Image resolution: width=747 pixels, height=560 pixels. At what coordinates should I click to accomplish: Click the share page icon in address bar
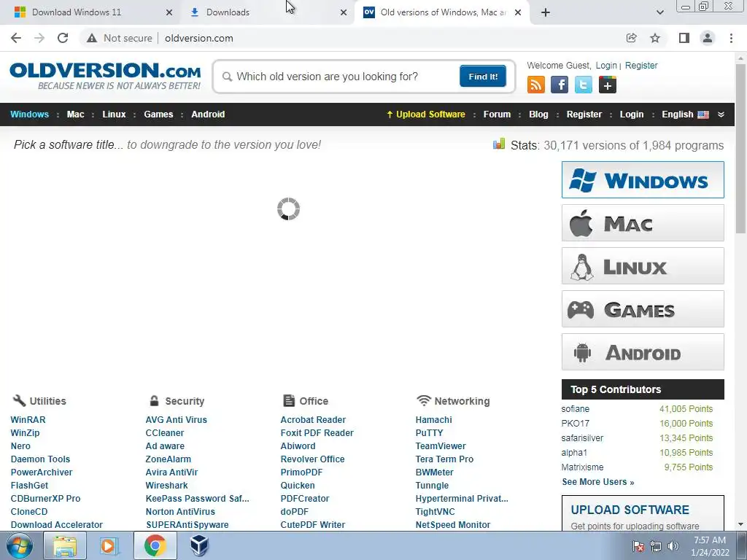click(631, 38)
